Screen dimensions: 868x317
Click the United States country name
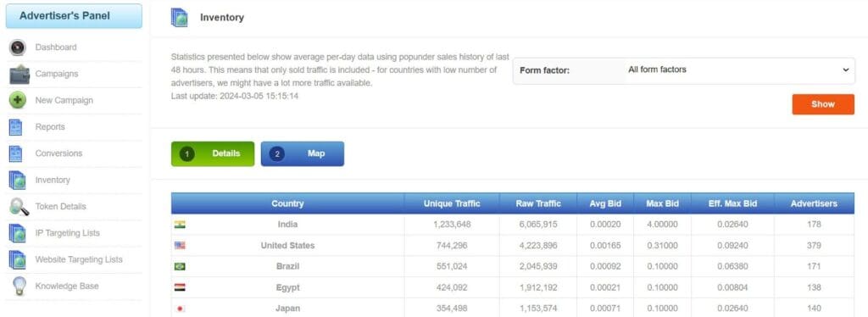click(x=288, y=246)
